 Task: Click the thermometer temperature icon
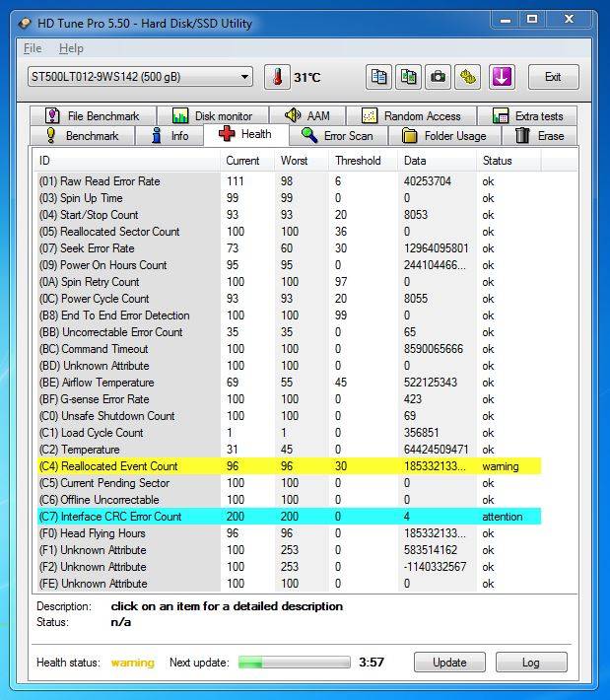pos(277,77)
